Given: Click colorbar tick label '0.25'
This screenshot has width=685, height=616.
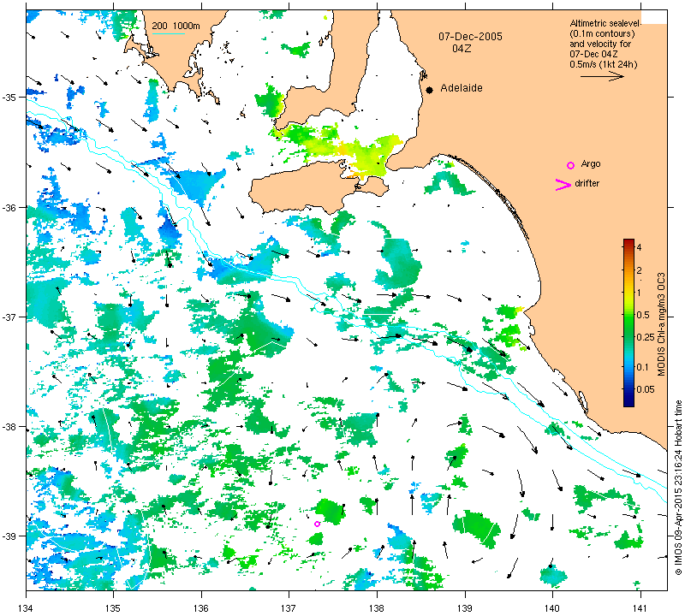Looking at the screenshot, I should tap(646, 337).
